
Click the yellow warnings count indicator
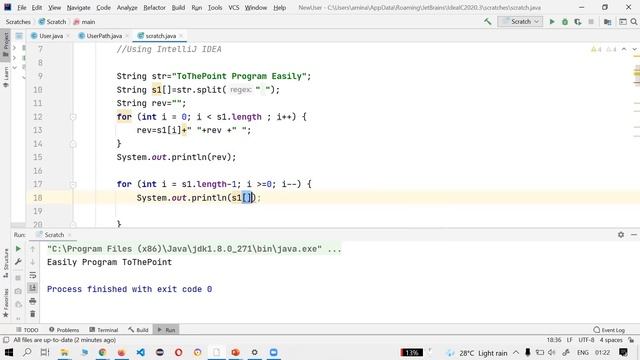[596, 49]
